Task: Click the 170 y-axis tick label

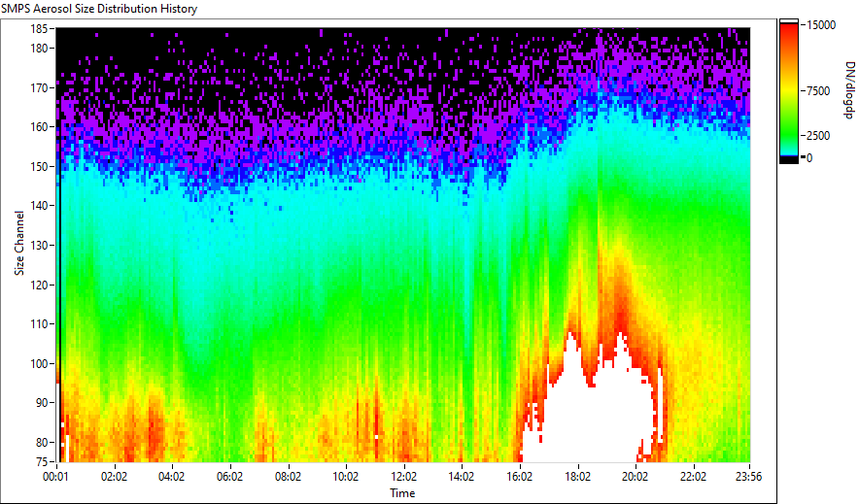Action: click(39, 87)
